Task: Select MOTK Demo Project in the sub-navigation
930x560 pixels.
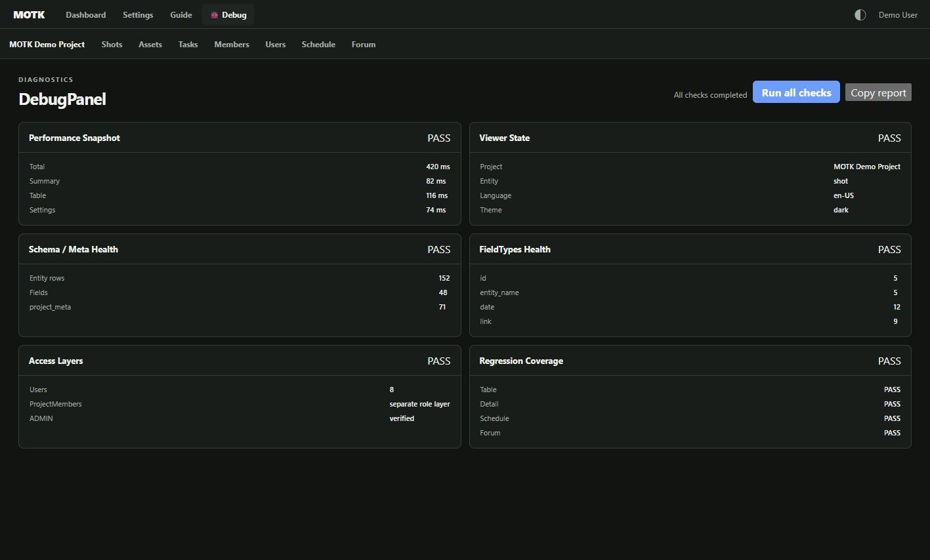Action: (x=47, y=45)
